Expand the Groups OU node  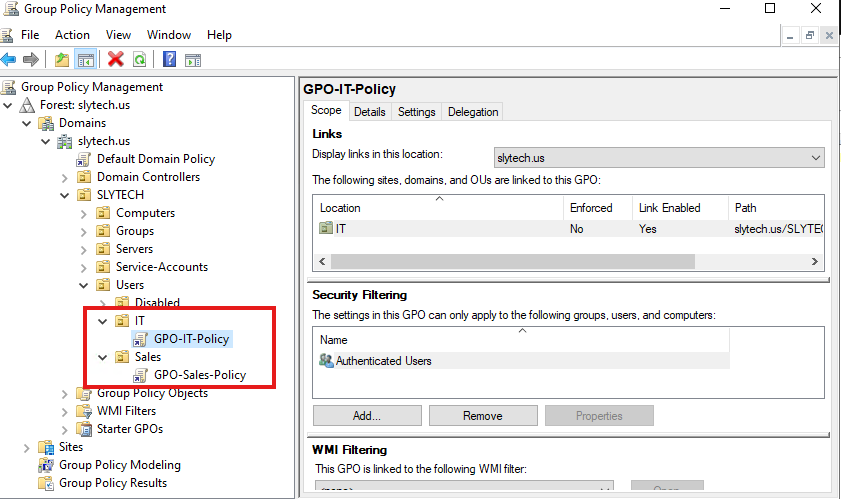84,232
